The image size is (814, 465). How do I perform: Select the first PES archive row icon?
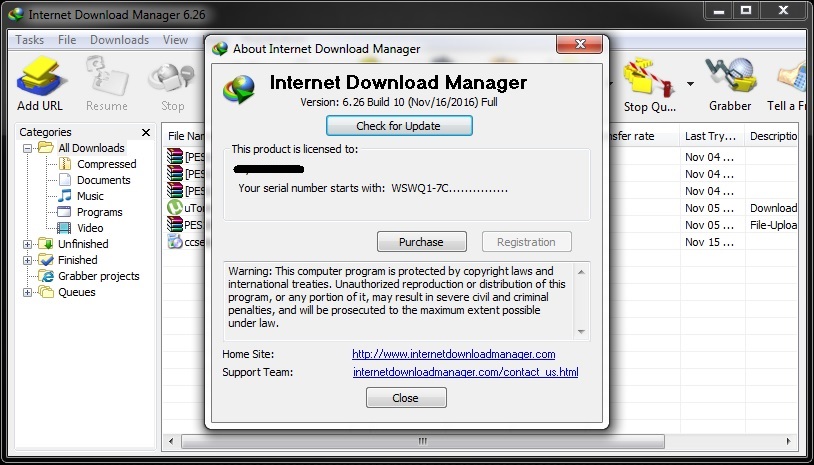[x=175, y=157]
